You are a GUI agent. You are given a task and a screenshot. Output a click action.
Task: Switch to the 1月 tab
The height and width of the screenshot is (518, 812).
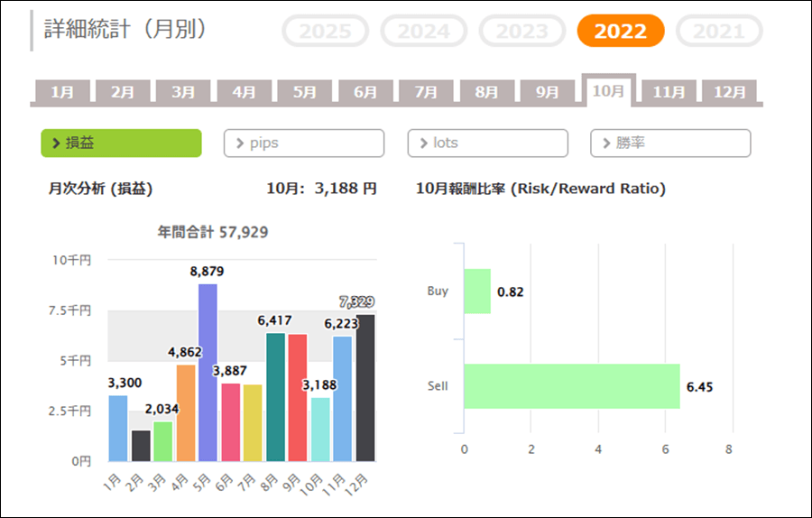[62, 92]
